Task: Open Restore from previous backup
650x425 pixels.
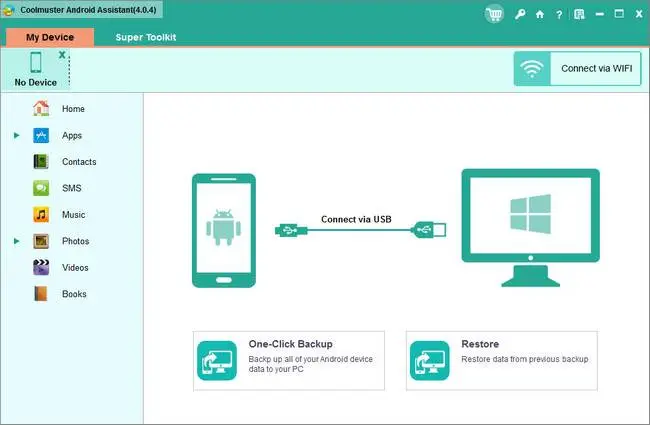Action: (x=502, y=360)
